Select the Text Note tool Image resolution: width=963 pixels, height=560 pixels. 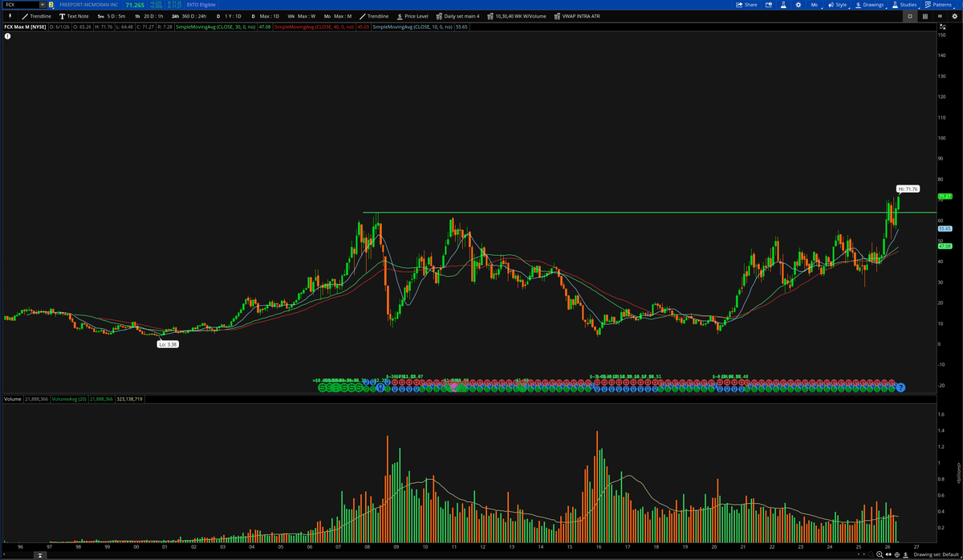(x=74, y=16)
